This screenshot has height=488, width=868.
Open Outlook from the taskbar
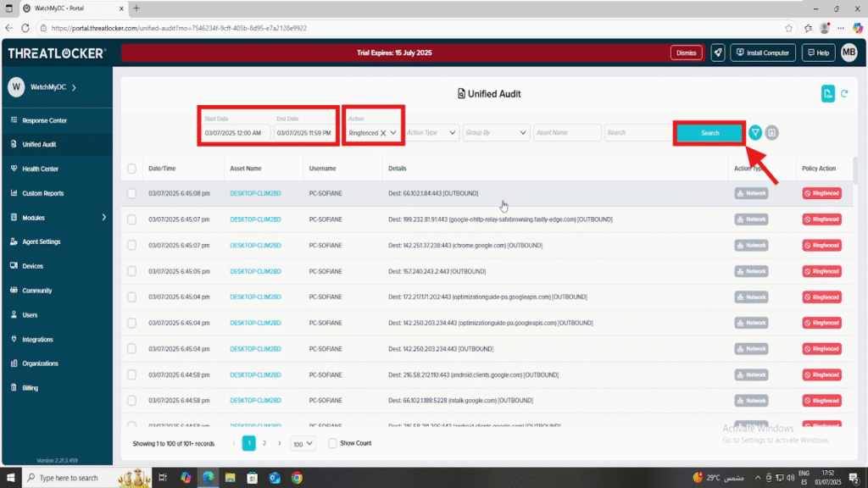275,478
